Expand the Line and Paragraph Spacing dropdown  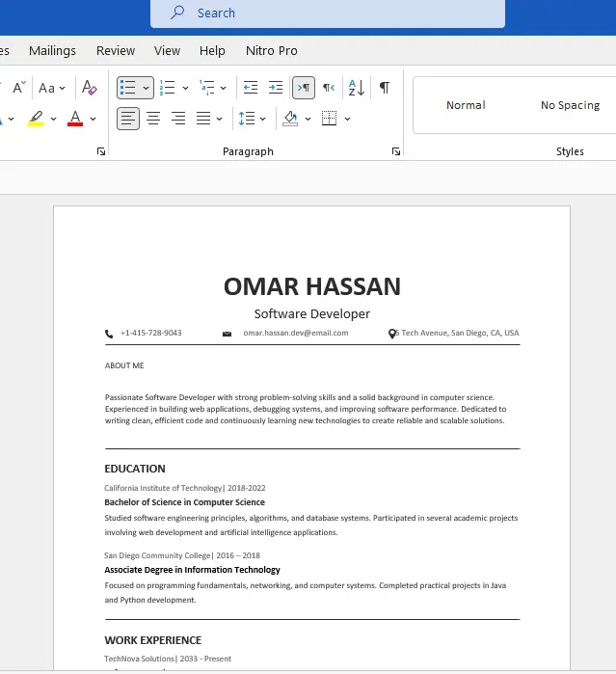262,119
